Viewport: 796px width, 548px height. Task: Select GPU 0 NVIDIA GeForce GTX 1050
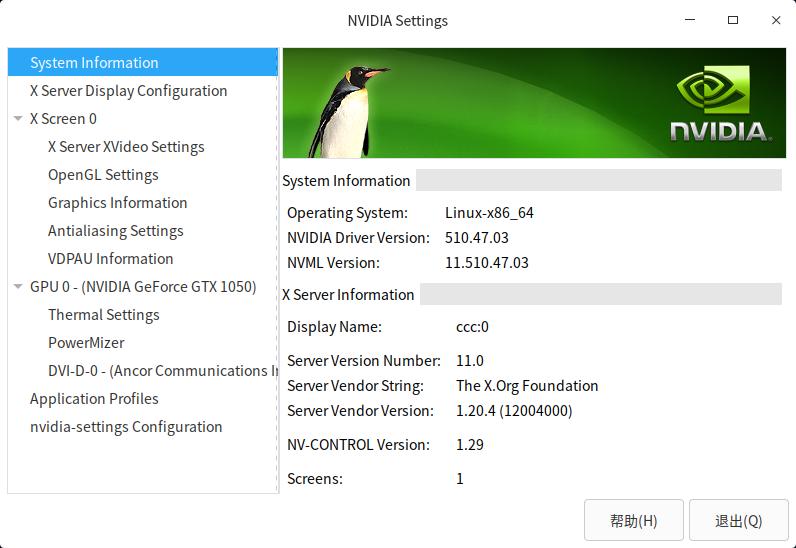point(143,286)
